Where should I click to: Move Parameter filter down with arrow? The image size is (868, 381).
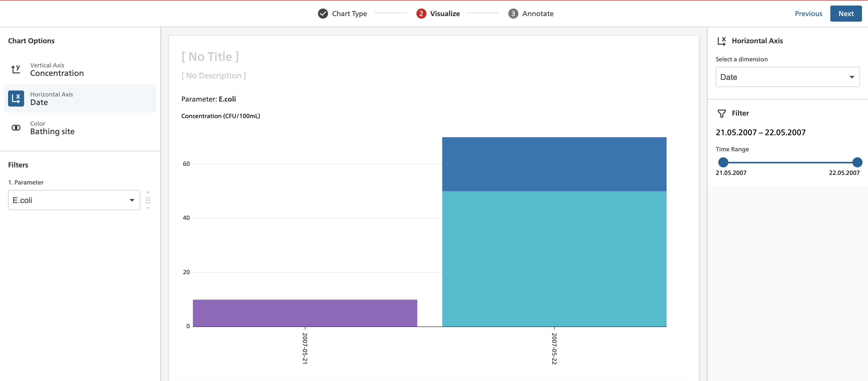click(148, 208)
